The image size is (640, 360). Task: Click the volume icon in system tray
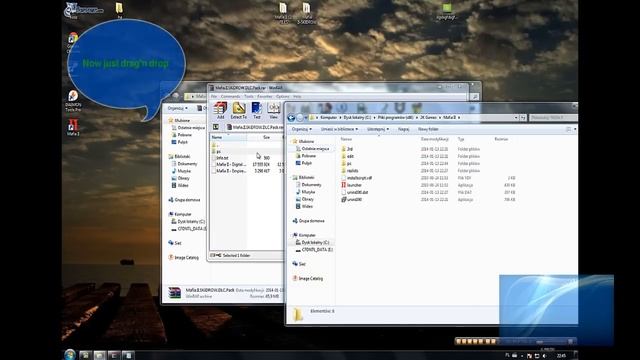click(544, 356)
